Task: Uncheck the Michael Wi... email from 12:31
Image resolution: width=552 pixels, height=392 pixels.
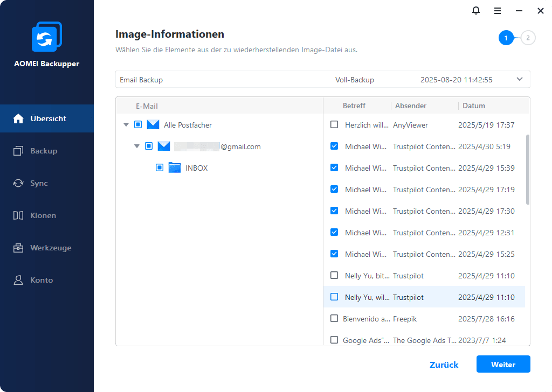Action: point(334,232)
